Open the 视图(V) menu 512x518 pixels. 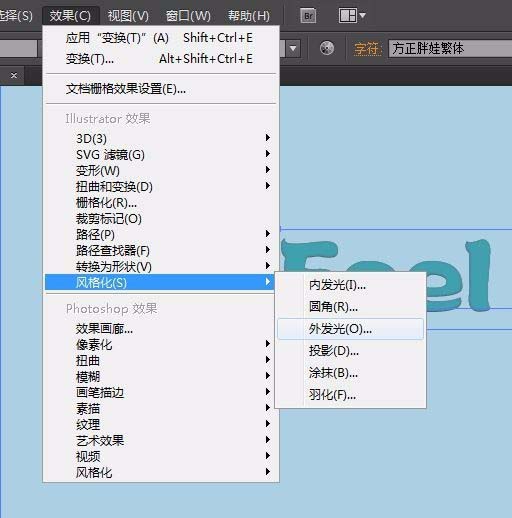coord(128,16)
